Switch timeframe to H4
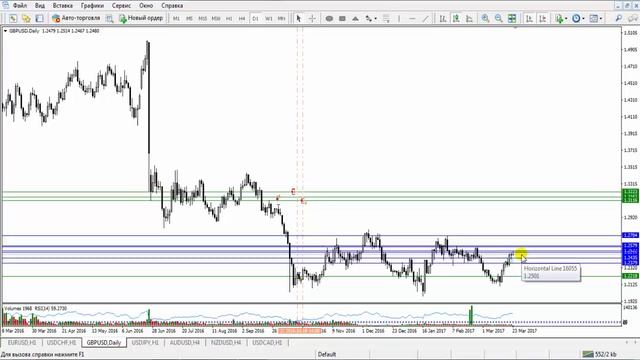Image resolution: width=640 pixels, height=360 pixels. (242, 18)
